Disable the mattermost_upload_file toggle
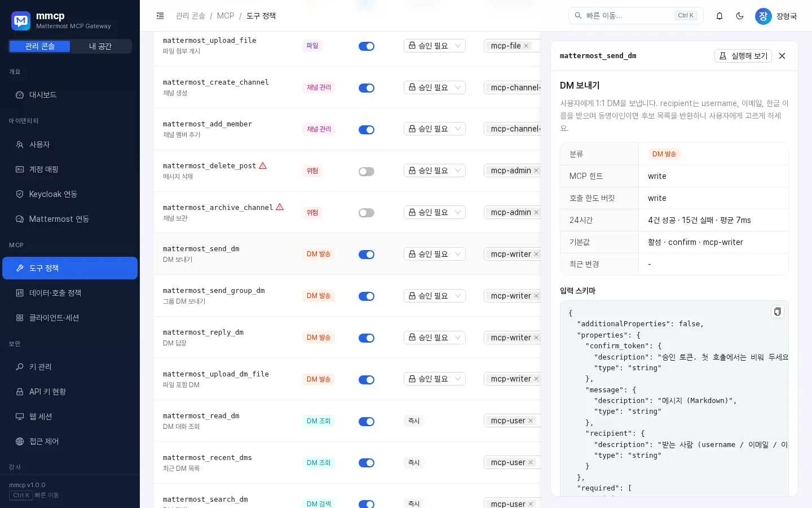Viewport: 812px width, 508px height. 367,46
